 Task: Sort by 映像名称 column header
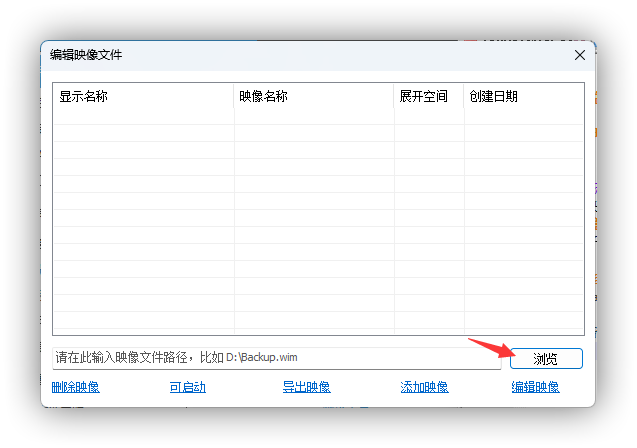point(314,96)
